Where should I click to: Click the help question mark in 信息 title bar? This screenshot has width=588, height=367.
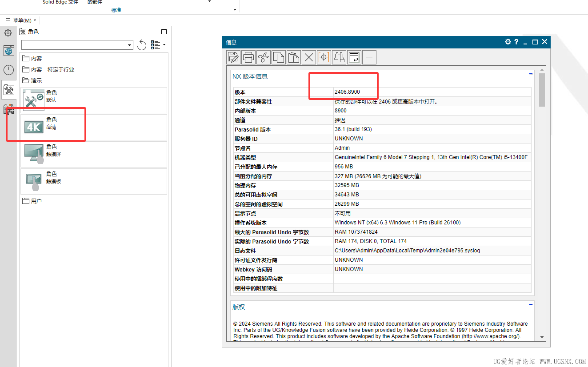[516, 42]
